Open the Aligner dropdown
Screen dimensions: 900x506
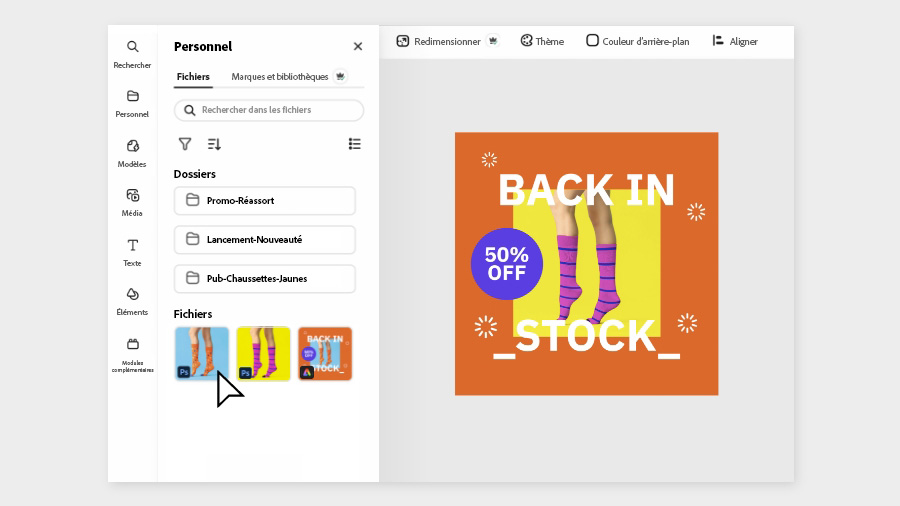735,42
